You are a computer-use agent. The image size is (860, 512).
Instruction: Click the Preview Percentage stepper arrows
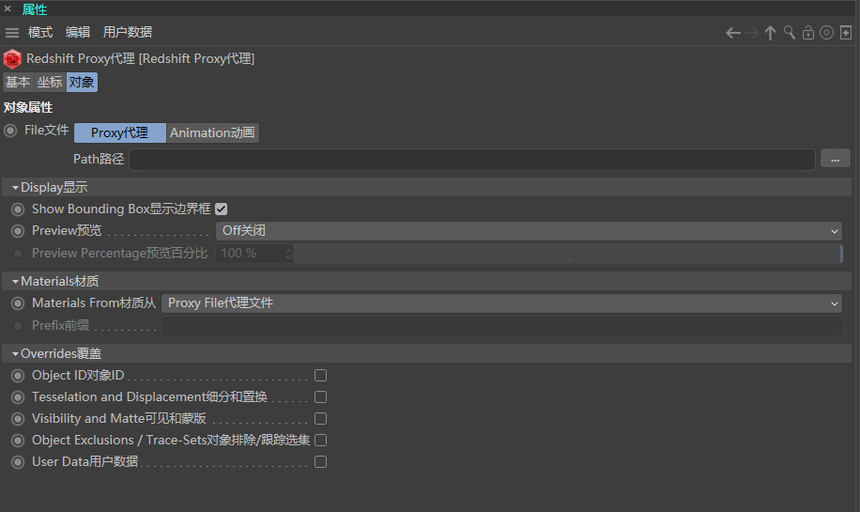coord(288,253)
